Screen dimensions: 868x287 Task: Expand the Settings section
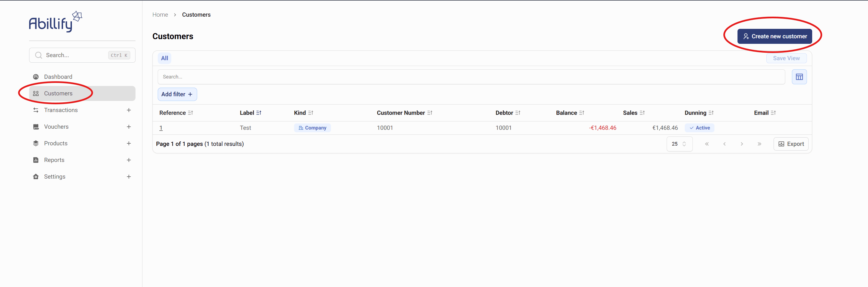click(x=129, y=177)
